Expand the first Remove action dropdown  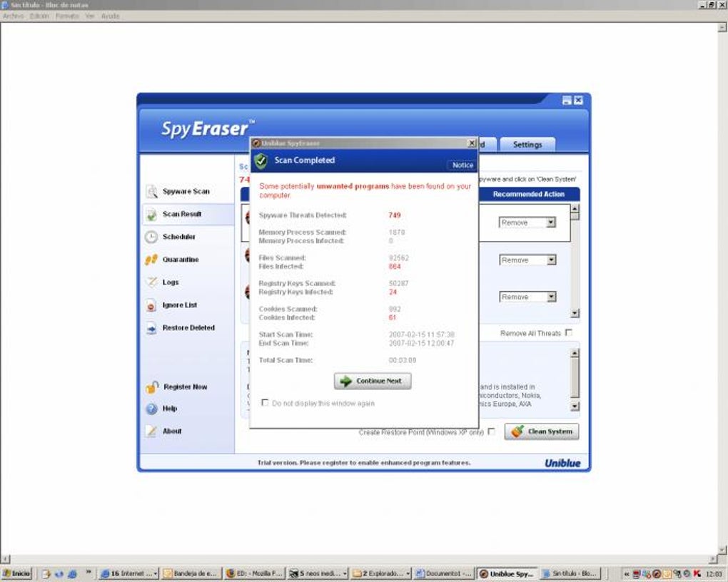point(551,223)
